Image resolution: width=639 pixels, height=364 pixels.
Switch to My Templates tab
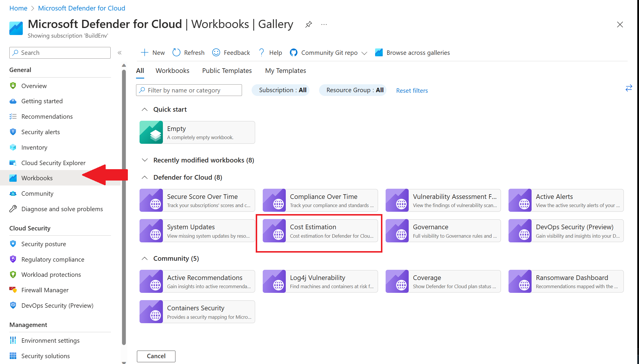285,71
